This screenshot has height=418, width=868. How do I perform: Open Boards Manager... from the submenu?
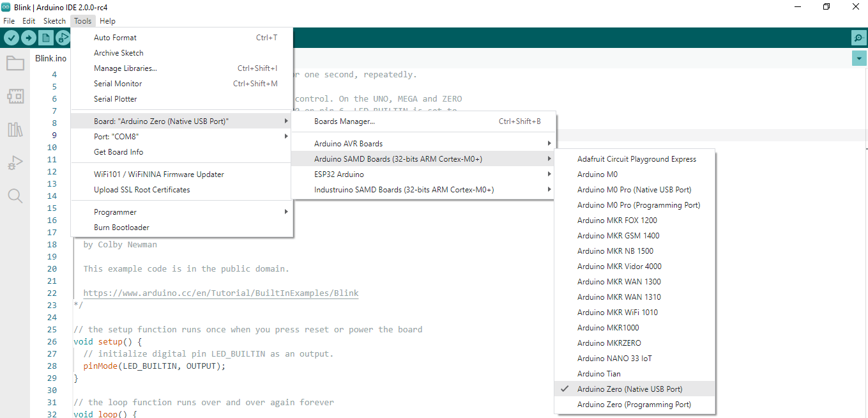click(x=423, y=121)
